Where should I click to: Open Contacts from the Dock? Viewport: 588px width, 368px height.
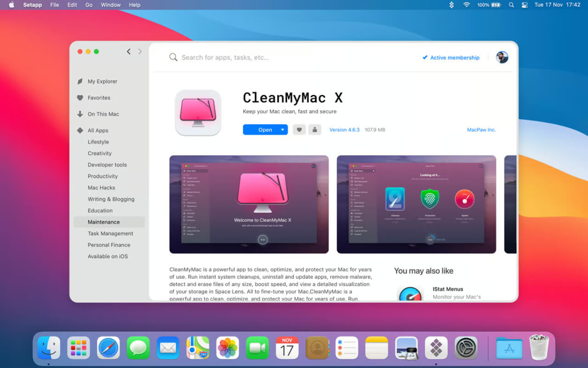[x=317, y=348]
